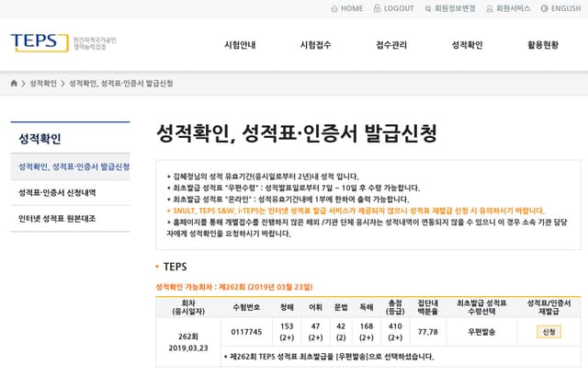Click the LOGOUT lock icon link

tap(394, 8)
